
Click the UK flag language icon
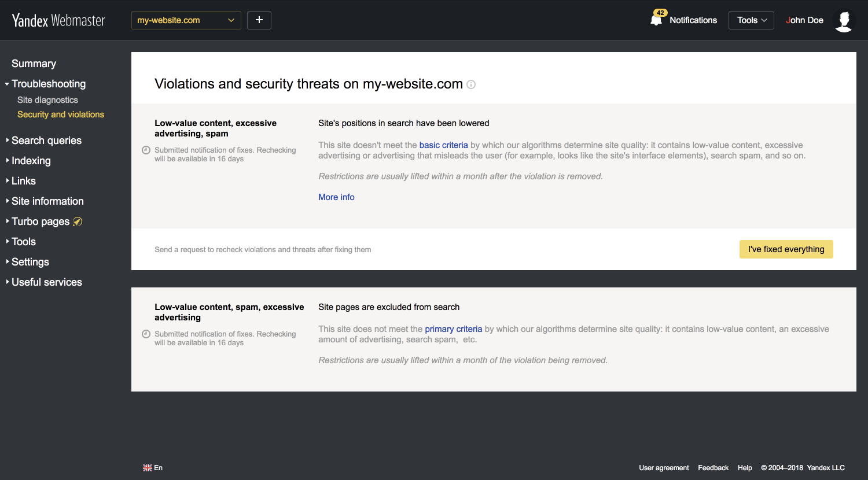click(x=148, y=468)
